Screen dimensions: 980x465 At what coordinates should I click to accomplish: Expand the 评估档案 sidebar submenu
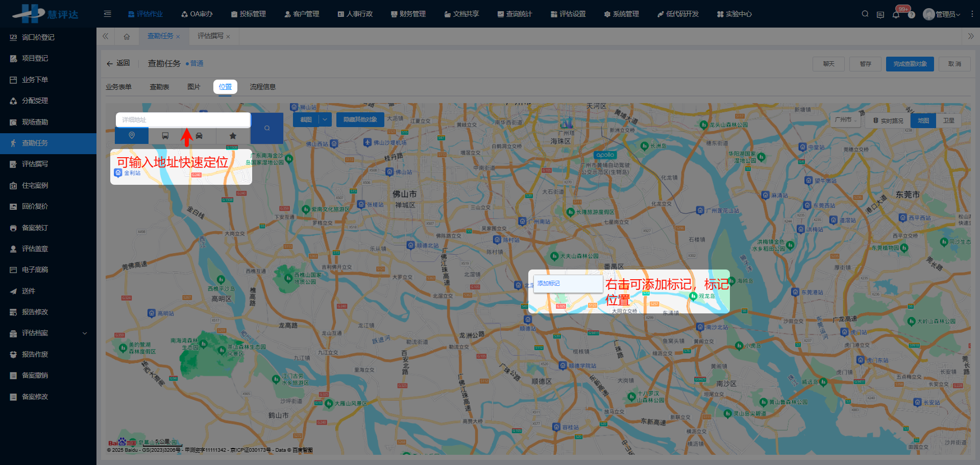[x=84, y=333]
